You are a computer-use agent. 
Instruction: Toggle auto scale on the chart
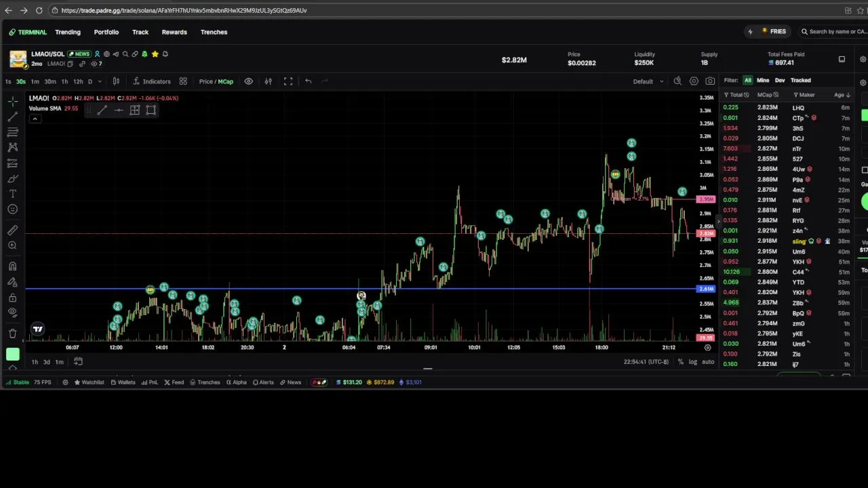coord(708,362)
